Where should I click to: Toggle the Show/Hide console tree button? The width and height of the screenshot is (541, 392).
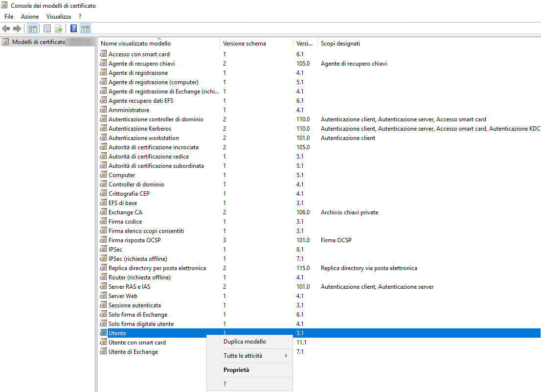pos(33,29)
